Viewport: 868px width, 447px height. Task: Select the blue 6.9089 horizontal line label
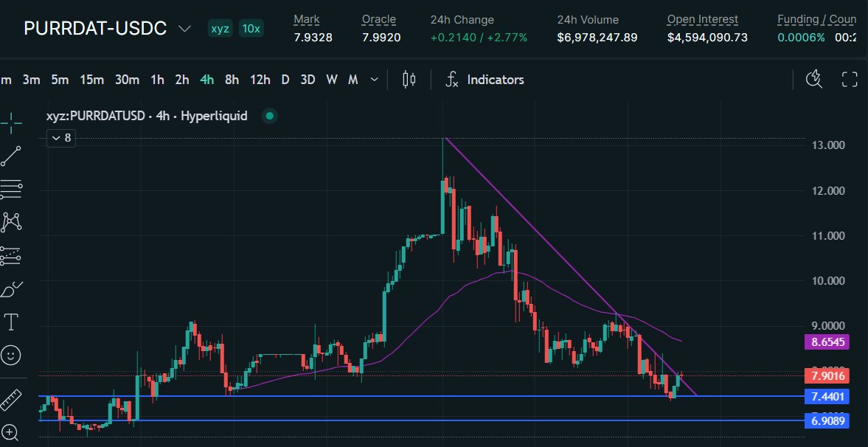coord(827,420)
